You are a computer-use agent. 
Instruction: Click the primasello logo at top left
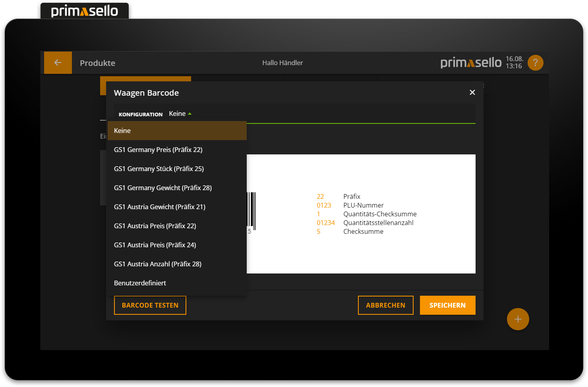tap(84, 11)
